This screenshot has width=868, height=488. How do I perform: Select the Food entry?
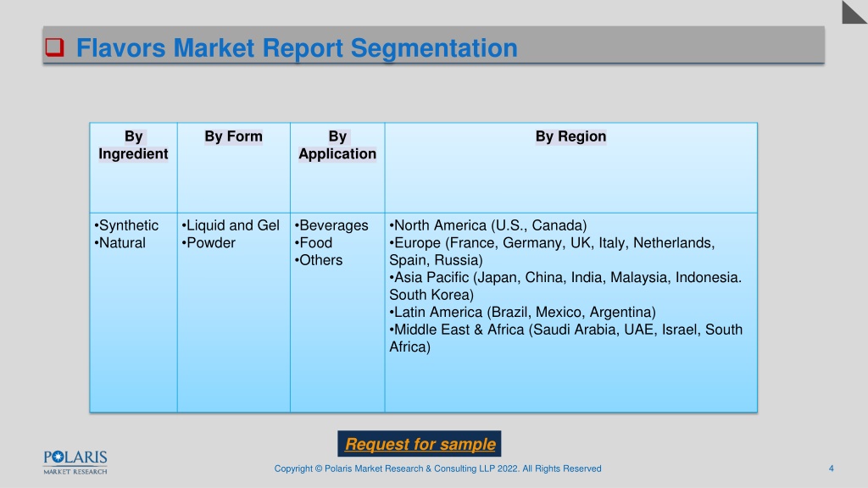point(314,243)
